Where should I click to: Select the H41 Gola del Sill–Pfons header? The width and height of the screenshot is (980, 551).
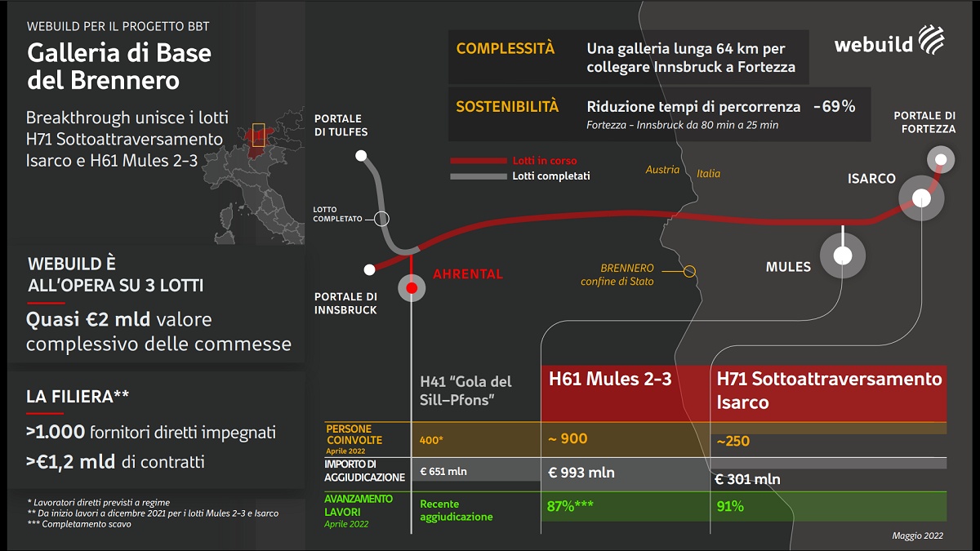(465, 392)
